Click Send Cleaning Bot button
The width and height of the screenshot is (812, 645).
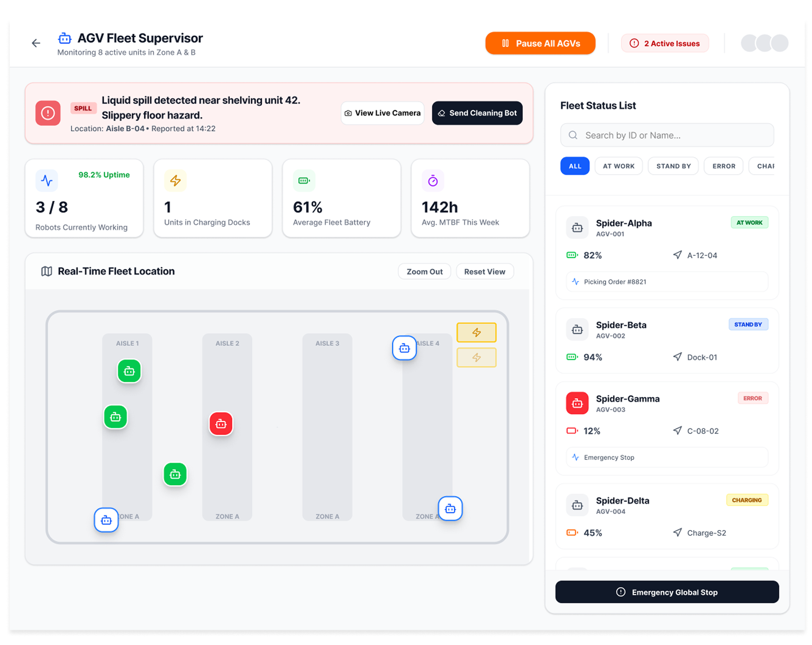[x=477, y=113]
